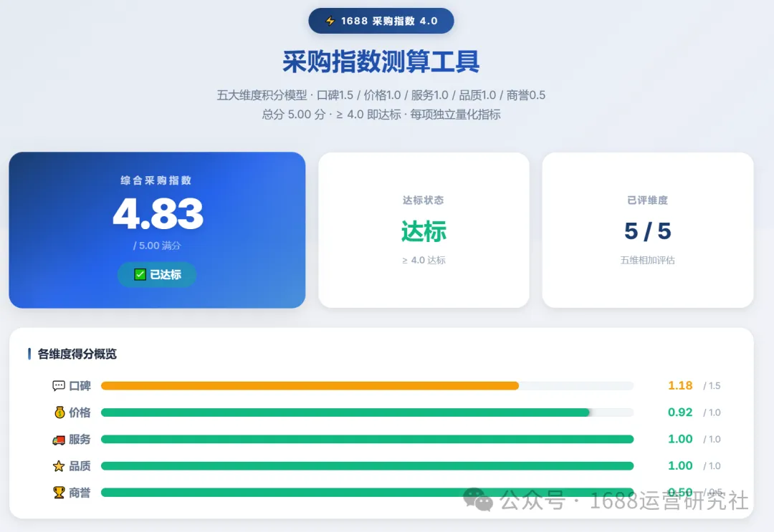774x532 pixels.
Task: Click the 采购指数测算工具 heading
Action: (x=381, y=62)
